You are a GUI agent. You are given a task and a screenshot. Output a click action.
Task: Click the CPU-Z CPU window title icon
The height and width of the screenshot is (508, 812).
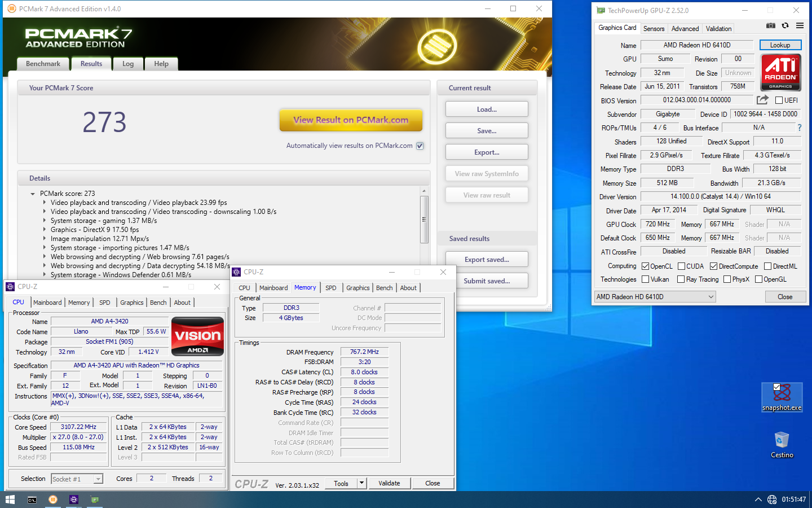[x=10, y=287]
